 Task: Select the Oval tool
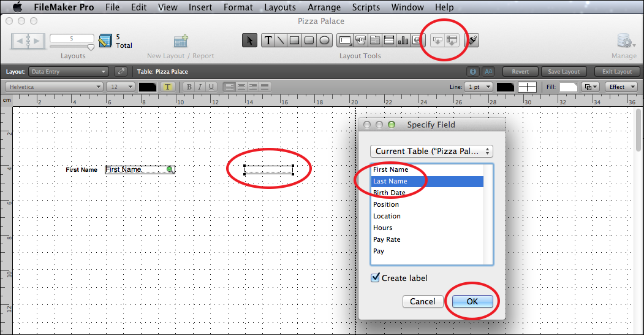point(325,40)
